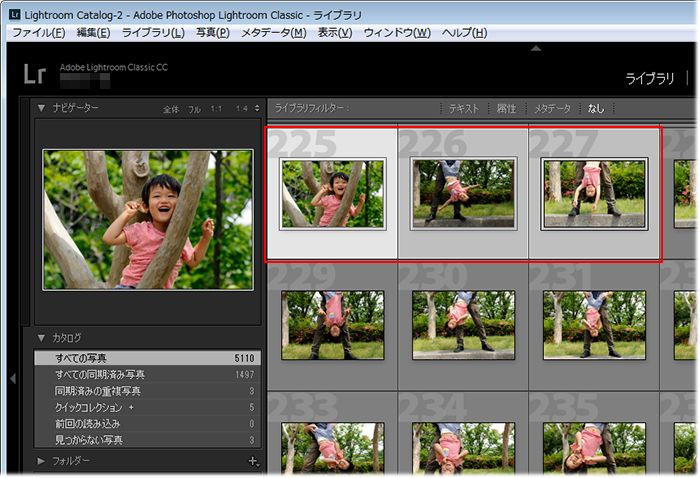Set navigator zoom to 1:4
Screen dimensions: 700x478
(242, 108)
